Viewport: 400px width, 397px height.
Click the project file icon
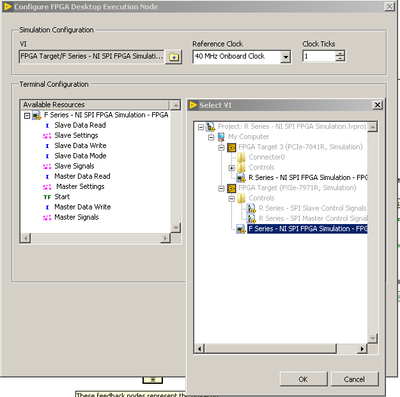coord(210,127)
